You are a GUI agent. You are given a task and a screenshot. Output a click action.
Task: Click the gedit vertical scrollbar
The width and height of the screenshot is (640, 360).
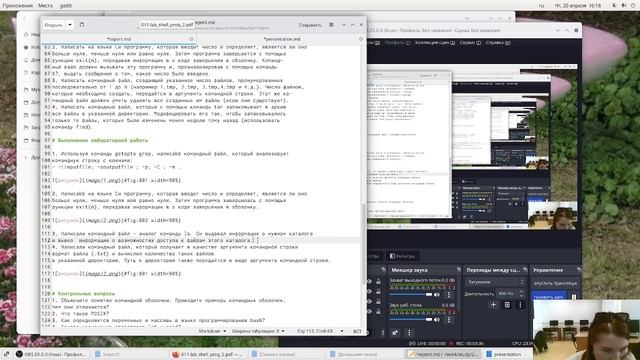(x=364, y=243)
